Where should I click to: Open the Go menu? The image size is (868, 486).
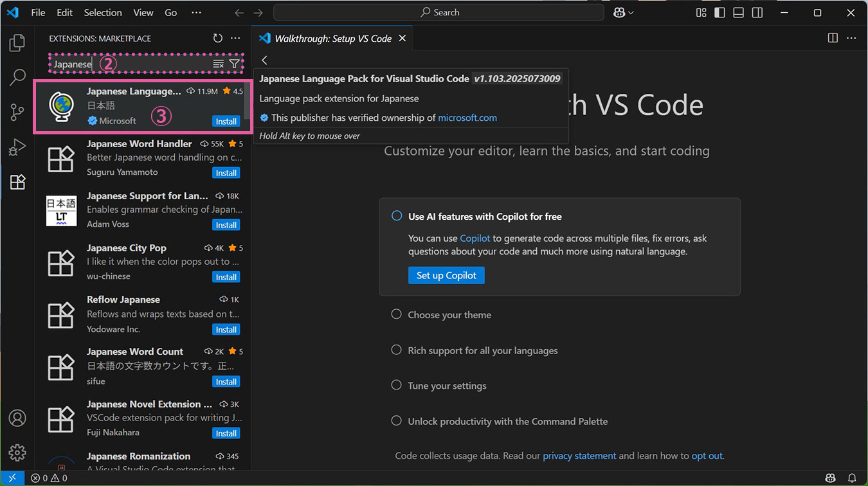click(171, 12)
